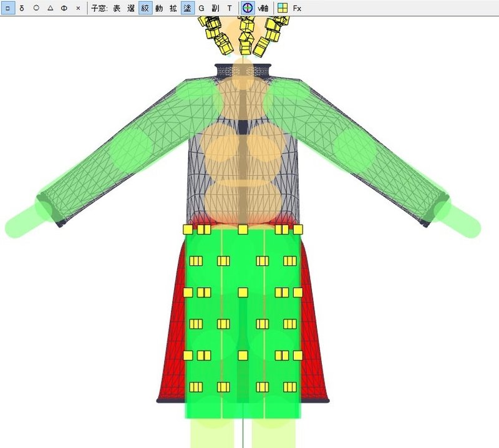Screen dimensions: 499x448
Task: Click the v軸 vertex axis button
Action: (x=263, y=9)
